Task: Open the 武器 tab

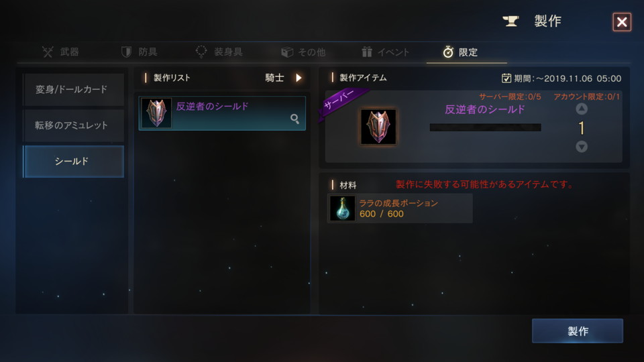Action: pos(60,52)
